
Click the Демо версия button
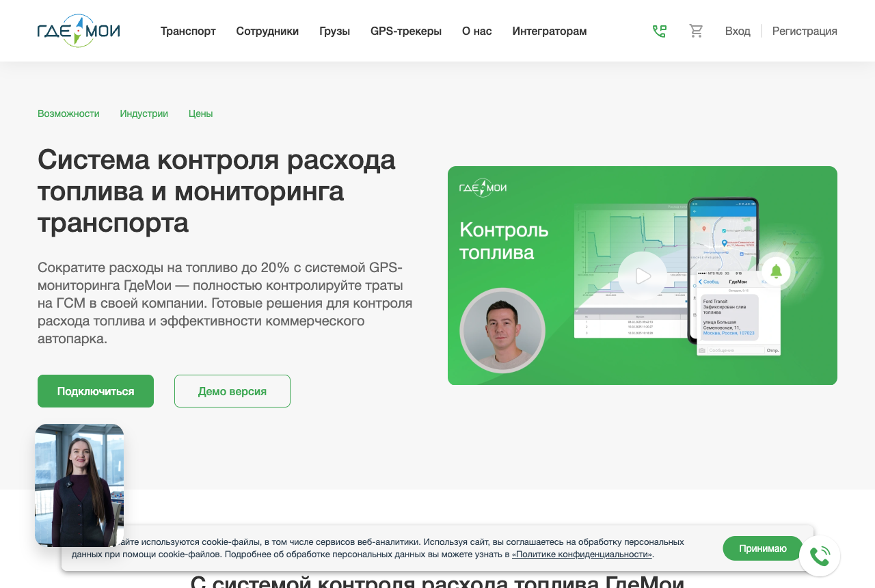coord(232,391)
